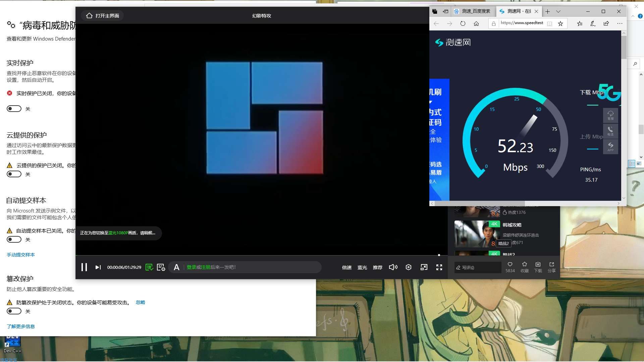The image size is (644, 362).
Task: Click blue help icon in background window
Action: tap(640, 16)
